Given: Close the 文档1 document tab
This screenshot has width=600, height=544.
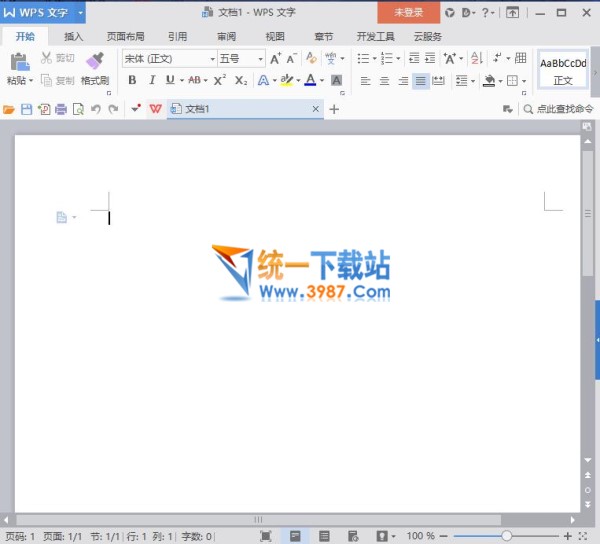Looking at the screenshot, I should (316, 109).
